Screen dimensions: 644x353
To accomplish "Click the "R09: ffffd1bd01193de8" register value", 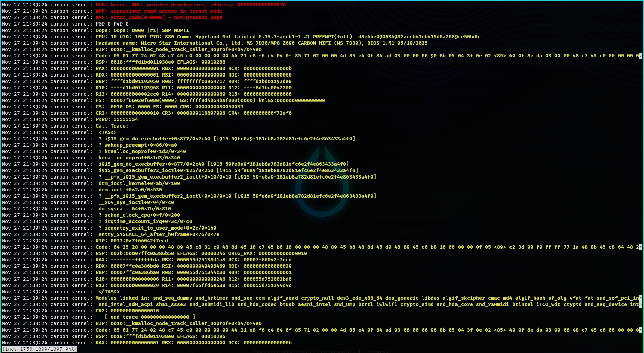I will pyautogui.click(x=260, y=82).
